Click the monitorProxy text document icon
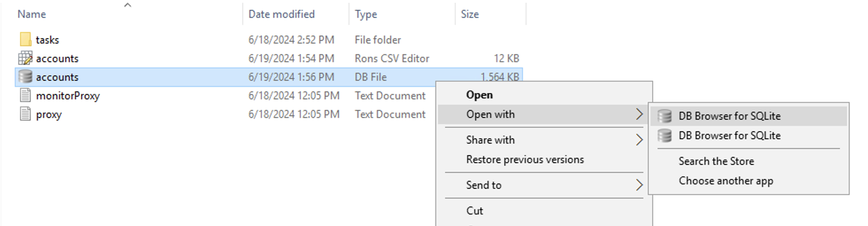Image resolution: width=868 pixels, height=226 pixels. [x=26, y=95]
